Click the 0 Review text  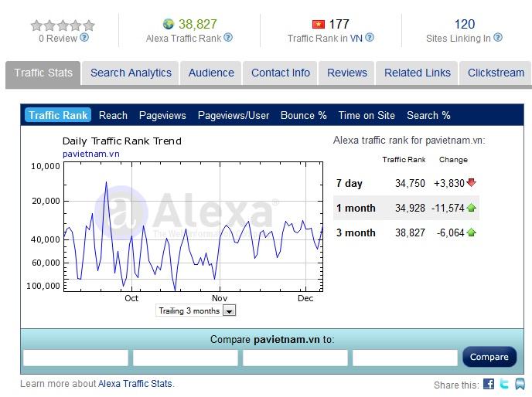(x=58, y=39)
